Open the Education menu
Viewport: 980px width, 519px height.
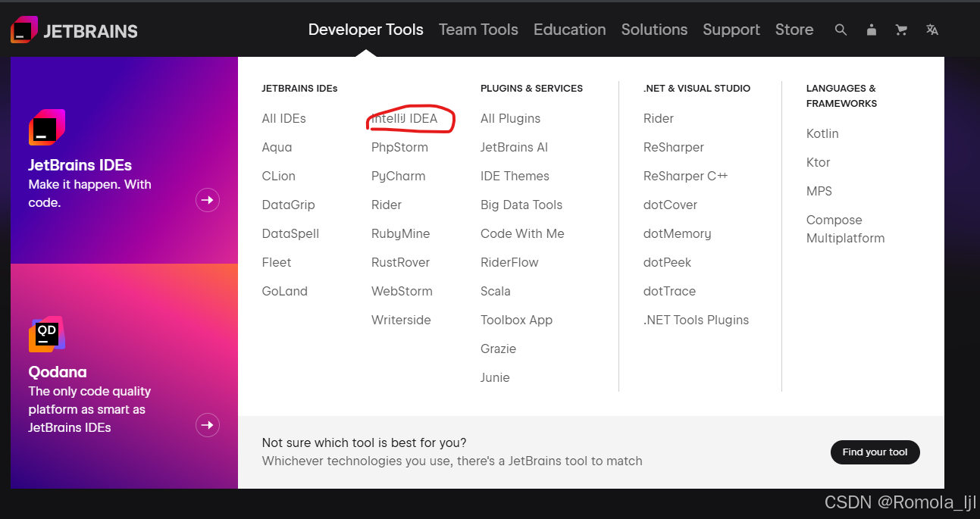coord(570,30)
